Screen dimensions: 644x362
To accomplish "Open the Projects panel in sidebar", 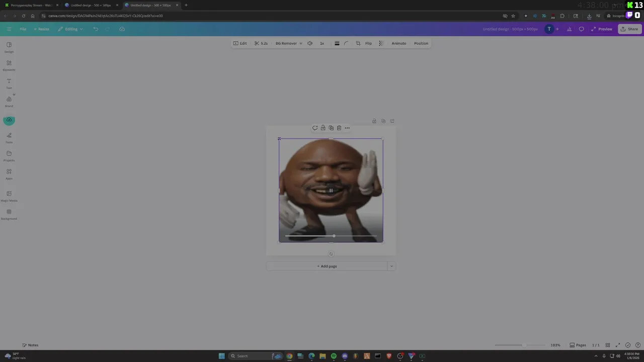I will point(9,156).
